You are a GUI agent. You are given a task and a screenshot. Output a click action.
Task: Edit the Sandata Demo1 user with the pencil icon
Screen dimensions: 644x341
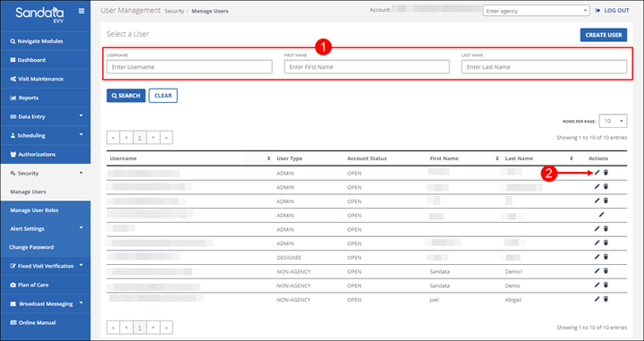tap(597, 271)
